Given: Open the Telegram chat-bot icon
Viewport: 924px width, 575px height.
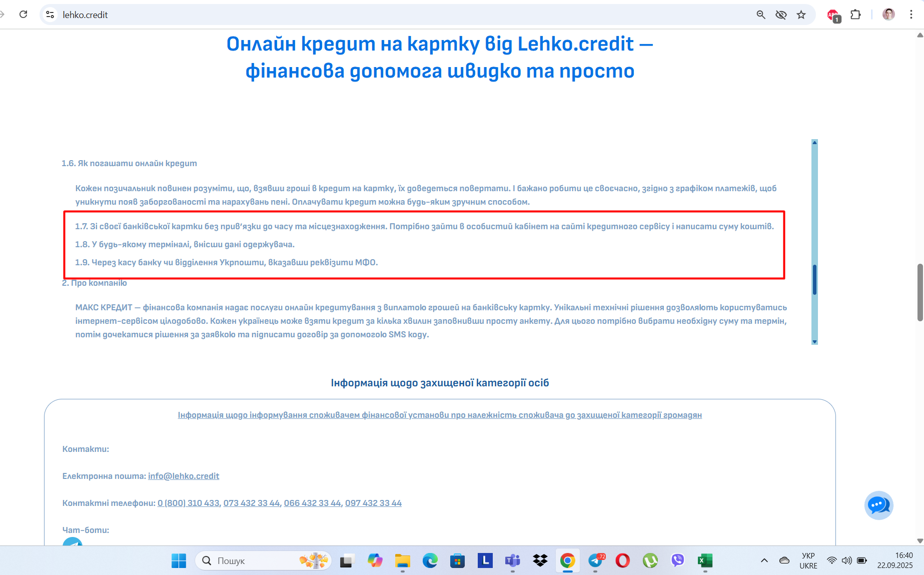Looking at the screenshot, I should (73, 541).
